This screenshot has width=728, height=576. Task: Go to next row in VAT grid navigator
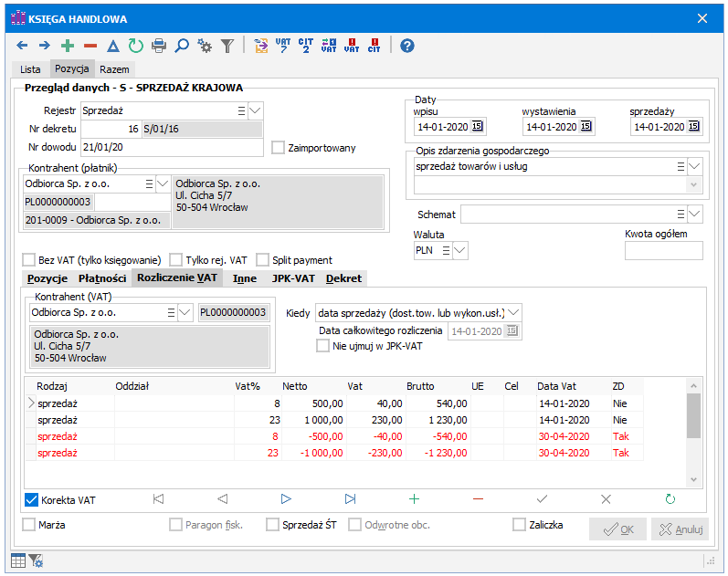point(286,499)
